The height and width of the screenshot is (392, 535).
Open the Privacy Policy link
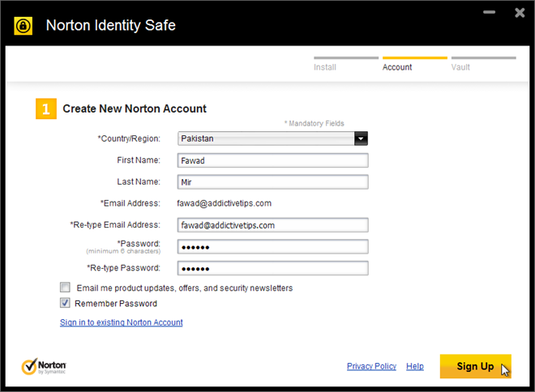[371, 366]
